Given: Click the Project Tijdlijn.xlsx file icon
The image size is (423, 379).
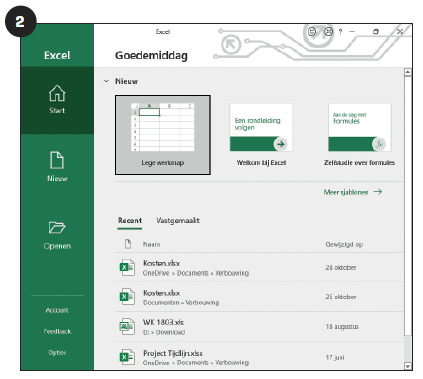Looking at the screenshot, I should (x=127, y=357).
